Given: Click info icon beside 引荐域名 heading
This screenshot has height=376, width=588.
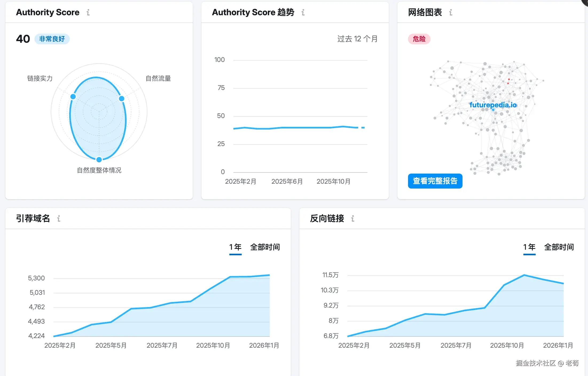Looking at the screenshot, I should (x=59, y=219).
